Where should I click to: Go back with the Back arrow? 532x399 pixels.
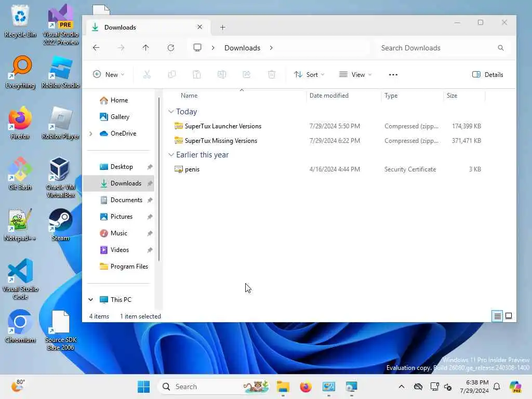coord(96,48)
